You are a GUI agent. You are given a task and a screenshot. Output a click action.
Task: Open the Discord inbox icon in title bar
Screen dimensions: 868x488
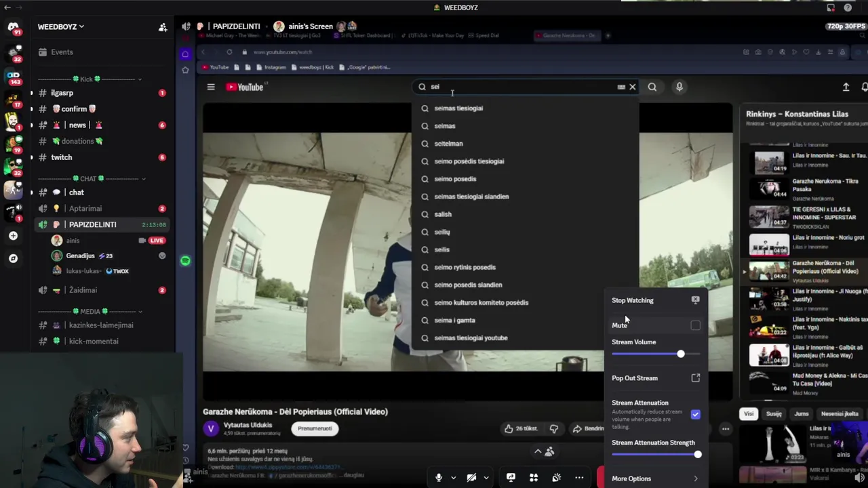point(831,7)
